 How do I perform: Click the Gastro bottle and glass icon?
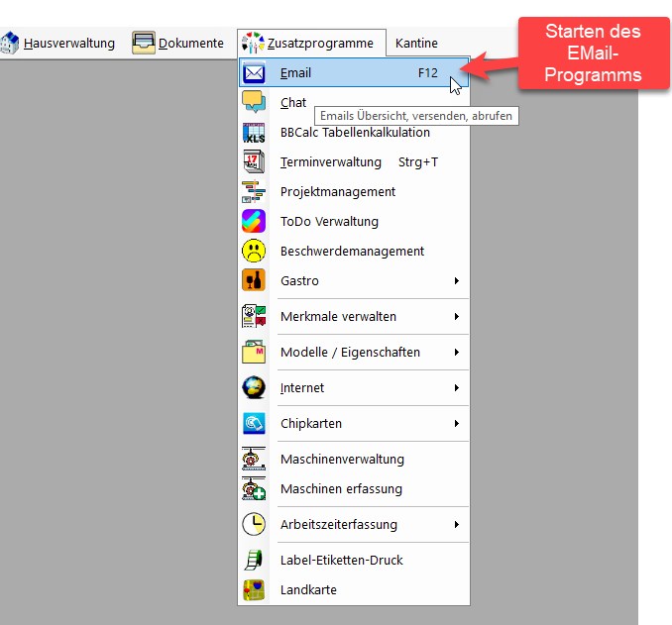[x=254, y=280]
